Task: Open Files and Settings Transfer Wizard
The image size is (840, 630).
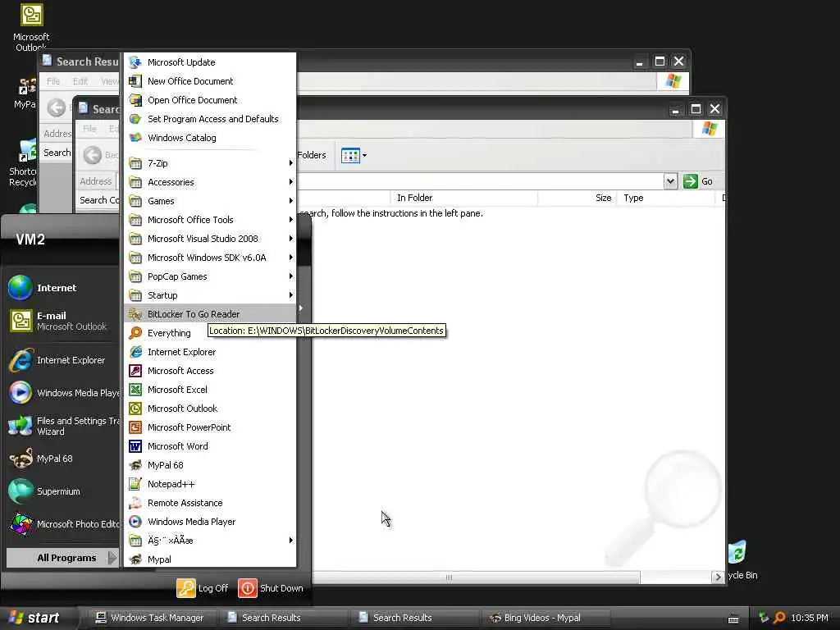Action: tap(62, 426)
